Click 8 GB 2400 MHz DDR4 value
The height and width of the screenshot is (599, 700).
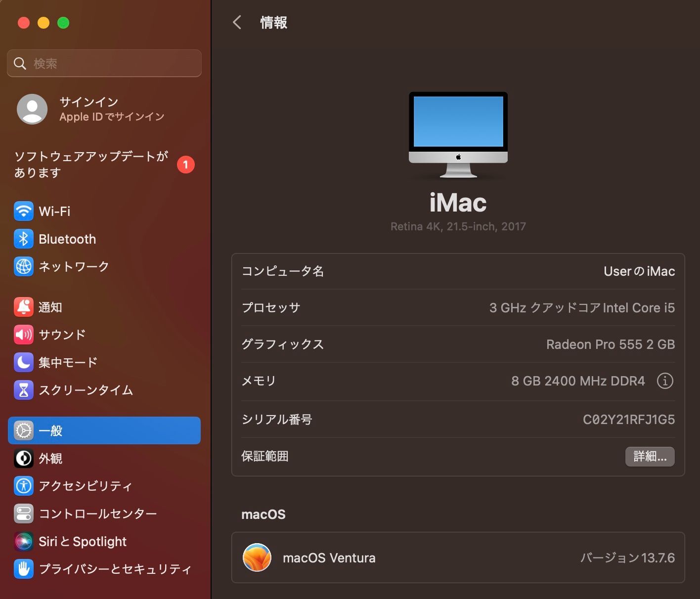(578, 381)
